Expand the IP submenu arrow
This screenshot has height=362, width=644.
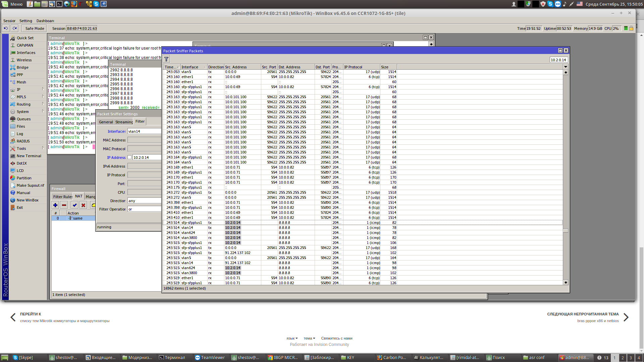pyautogui.click(x=43, y=89)
